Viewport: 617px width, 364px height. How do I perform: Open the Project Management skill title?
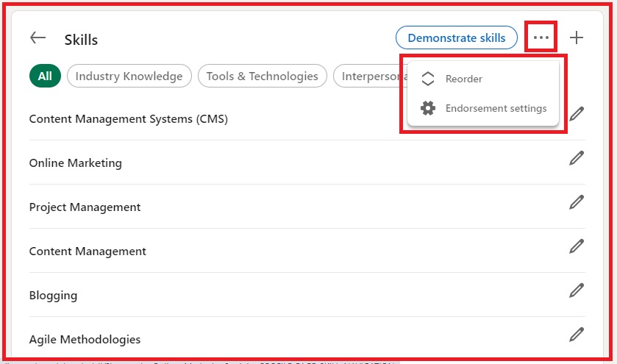click(85, 207)
